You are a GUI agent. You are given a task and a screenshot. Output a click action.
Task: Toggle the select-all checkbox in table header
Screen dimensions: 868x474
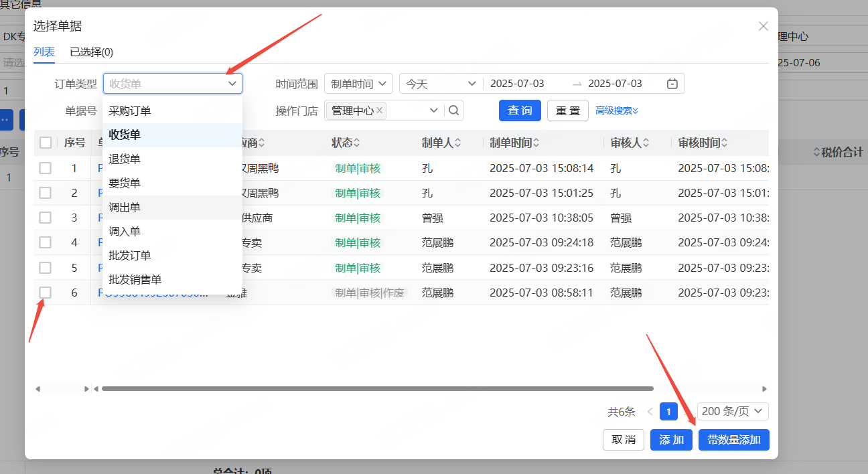point(46,143)
